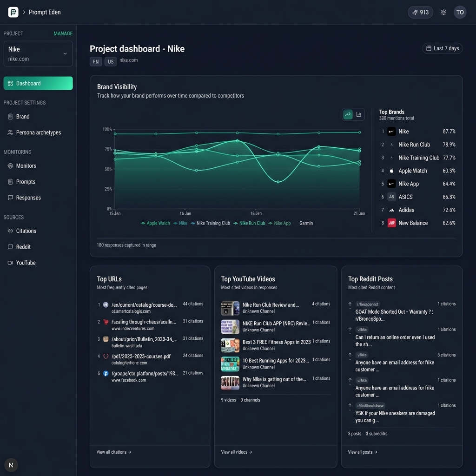Switch Brand Visibility chart to bar view
The height and width of the screenshot is (476, 476).
358,114
